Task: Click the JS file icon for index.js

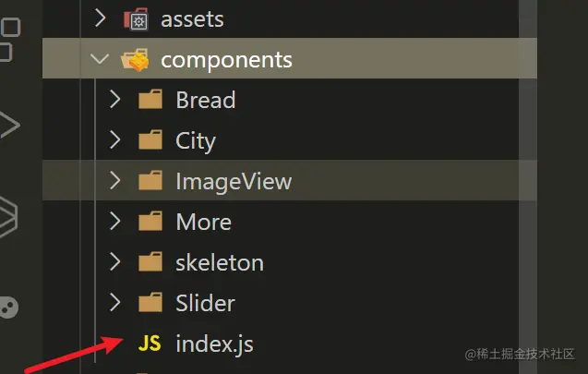Action: (x=149, y=344)
